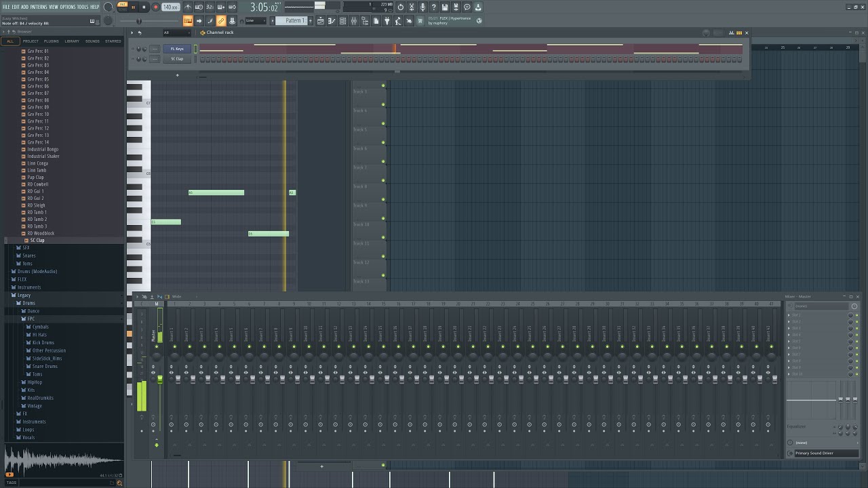
Task: Click the main pitch slider under the menu
Action: [x=138, y=21]
